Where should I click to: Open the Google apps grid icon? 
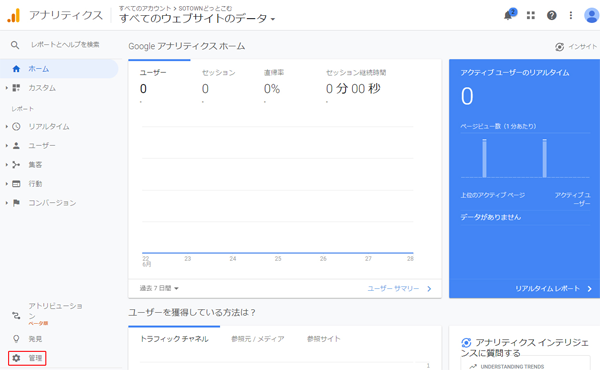pos(530,15)
